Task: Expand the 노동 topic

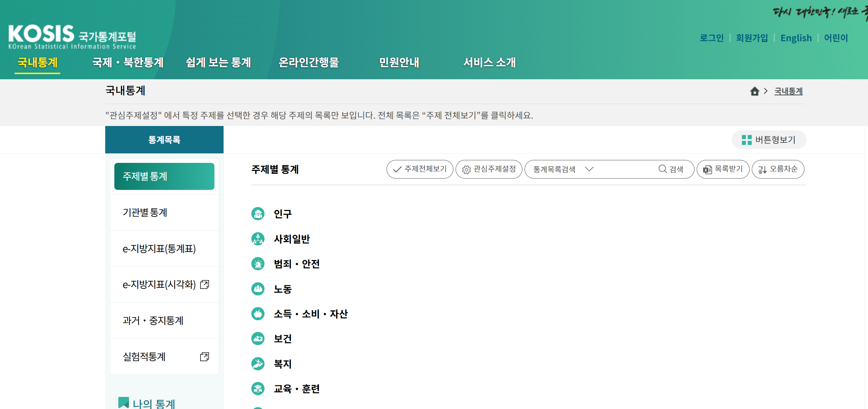Action: point(283,289)
